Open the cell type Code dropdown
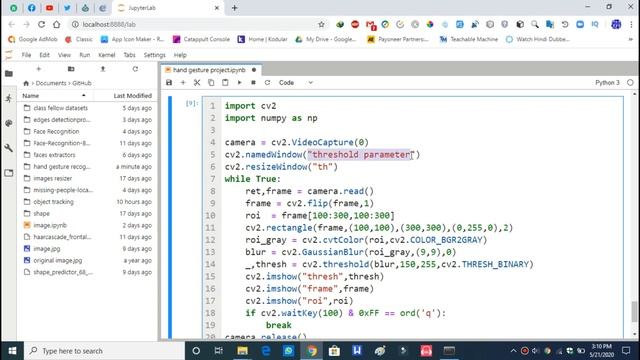The width and height of the screenshot is (640, 360). pos(296,82)
